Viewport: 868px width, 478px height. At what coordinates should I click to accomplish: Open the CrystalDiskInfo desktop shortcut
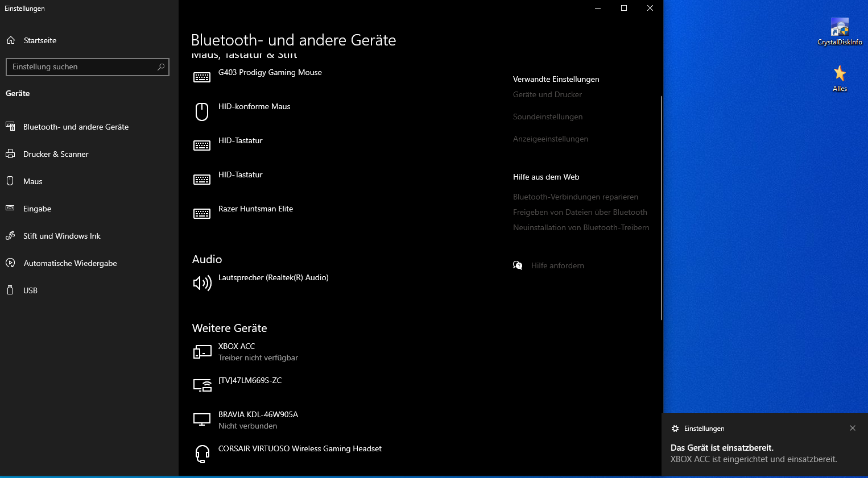pos(840,32)
